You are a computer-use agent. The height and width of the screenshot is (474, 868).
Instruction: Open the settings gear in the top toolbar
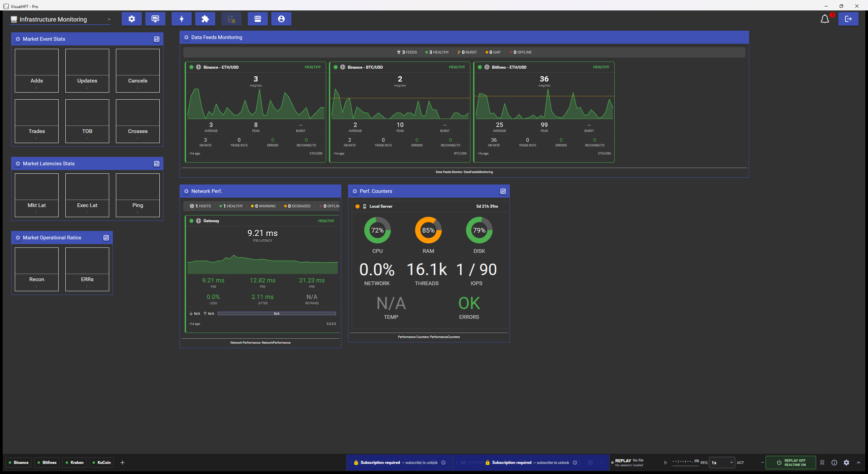(132, 19)
